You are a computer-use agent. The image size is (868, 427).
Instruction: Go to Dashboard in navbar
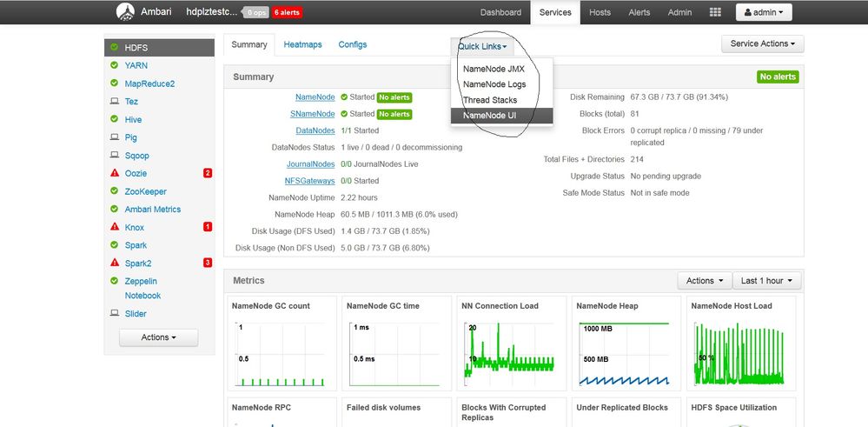(x=500, y=12)
